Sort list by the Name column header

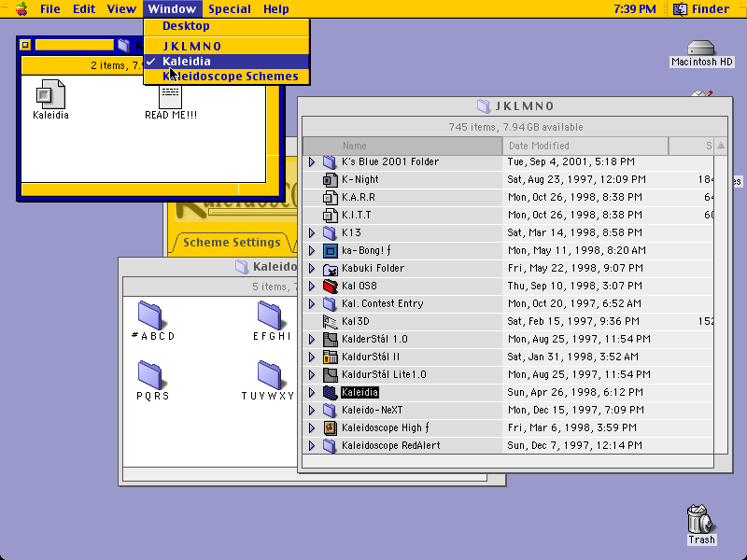point(402,146)
